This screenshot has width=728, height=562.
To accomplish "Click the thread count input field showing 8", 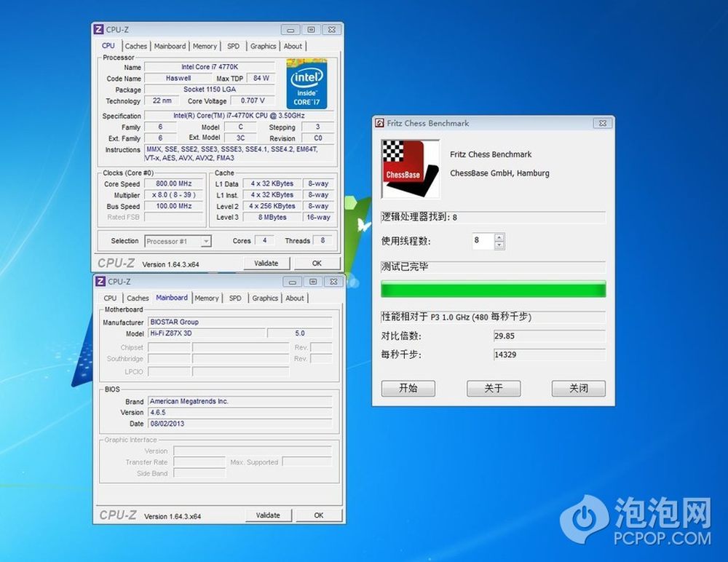I will click(483, 241).
